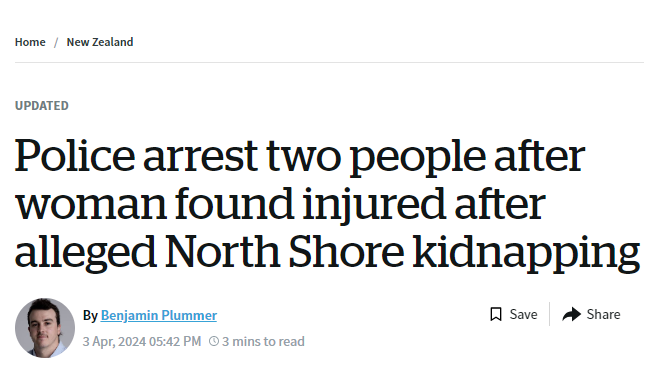Click the horizontal rule below the breadcrumb
Viewport: 652px width, 385px height.
click(329, 62)
